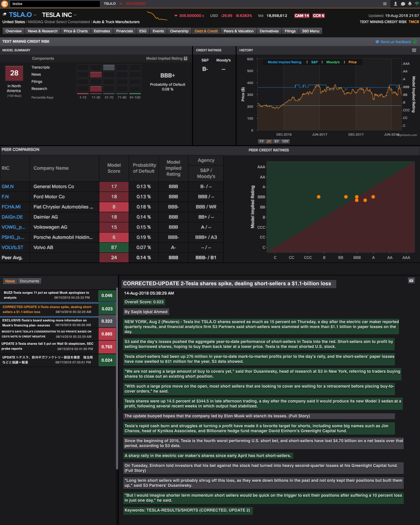Click the green 0.046 news score box
Image resolution: width=420 pixels, height=525 pixels.
pyautogui.click(x=107, y=296)
